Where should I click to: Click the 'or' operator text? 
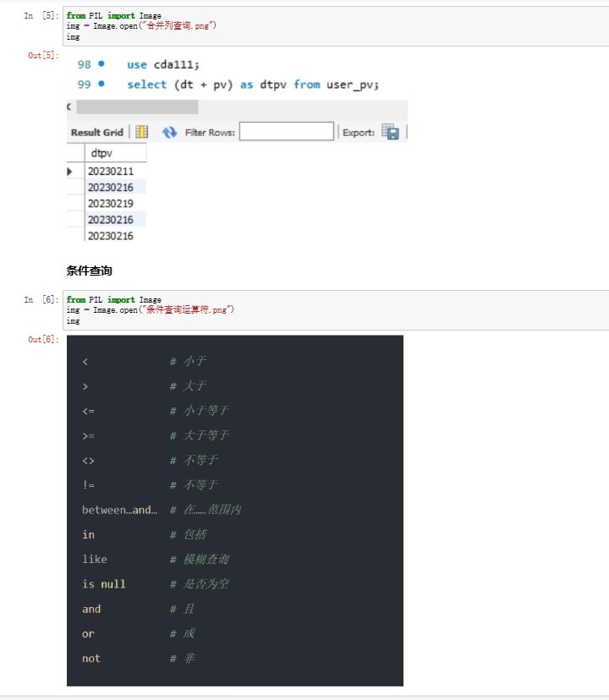coord(88,633)
